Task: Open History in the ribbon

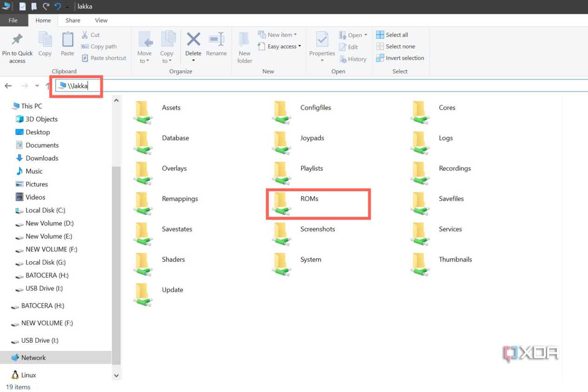Action: point(353,59)
